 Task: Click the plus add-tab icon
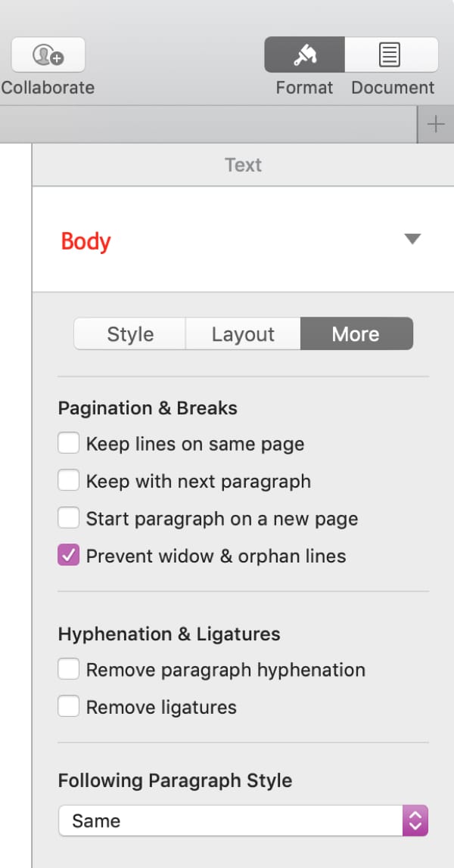point(436,125)
